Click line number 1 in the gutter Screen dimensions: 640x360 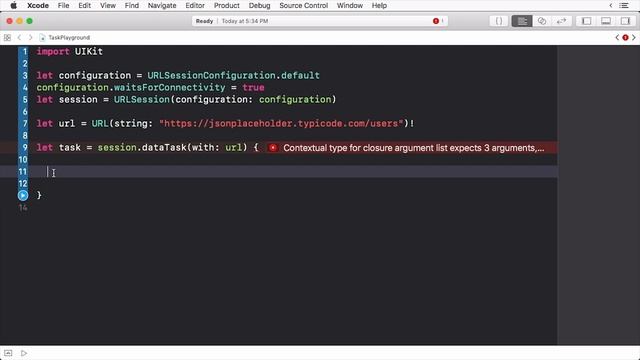click(24, 51)
